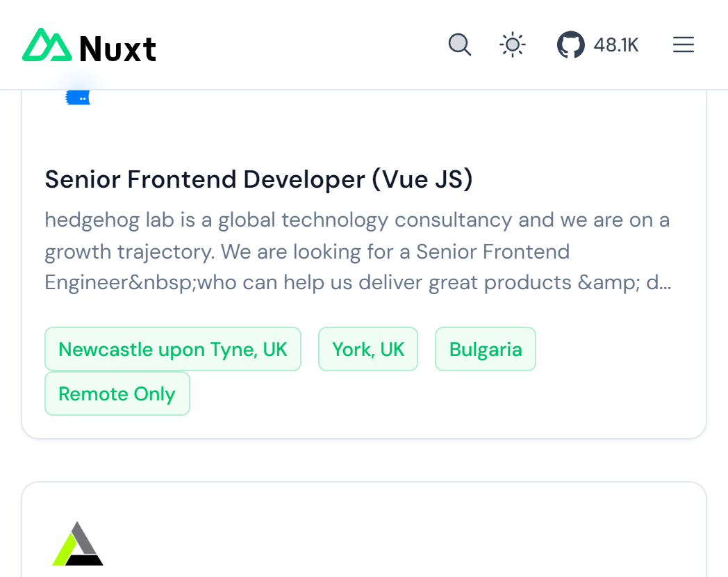Open the hamburger navigation menu

tap(684, 44)
